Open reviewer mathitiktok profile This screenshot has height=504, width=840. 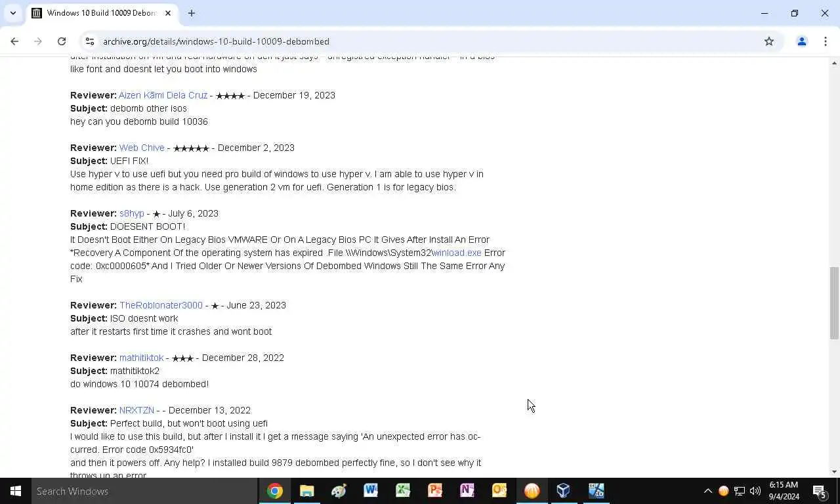tap(141, 358)
